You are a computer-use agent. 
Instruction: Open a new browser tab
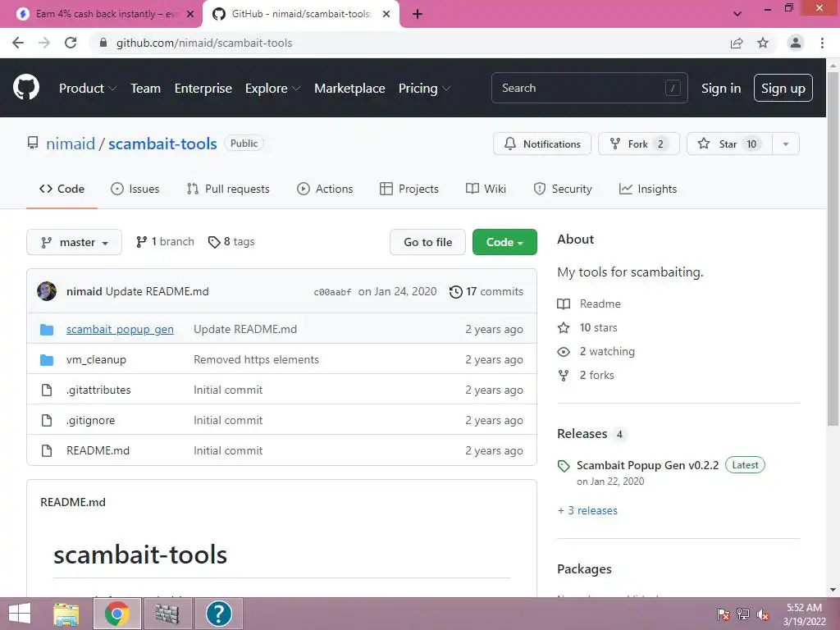[418, 14]
